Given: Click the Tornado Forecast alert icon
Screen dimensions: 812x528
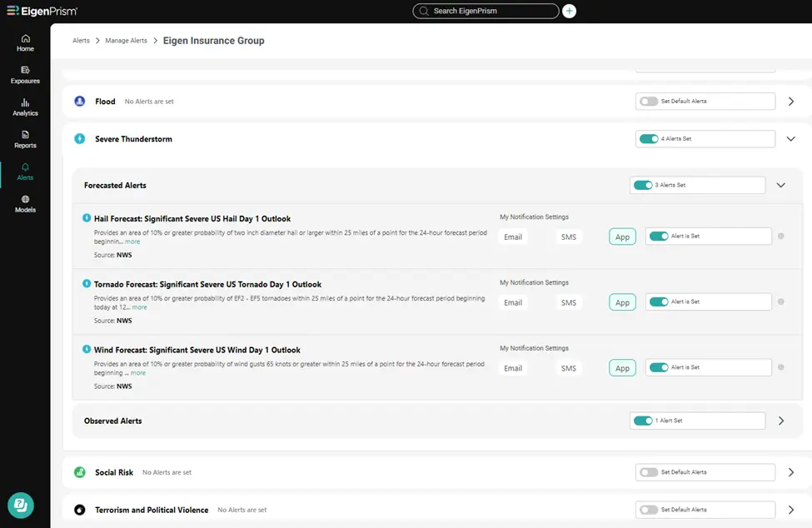Looking at the screenshot, I should click(87, 284).
